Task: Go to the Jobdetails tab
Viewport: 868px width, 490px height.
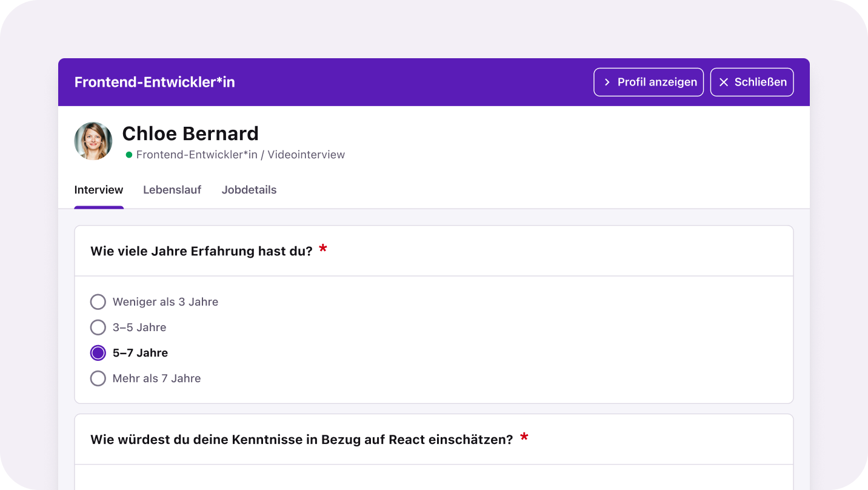Action: click(249, 190)
